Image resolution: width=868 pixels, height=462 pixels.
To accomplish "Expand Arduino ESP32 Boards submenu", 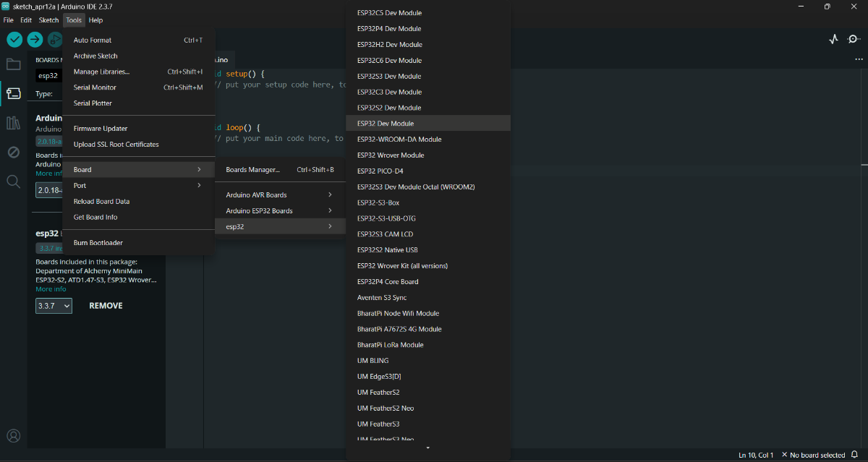I will pos(279,211).
